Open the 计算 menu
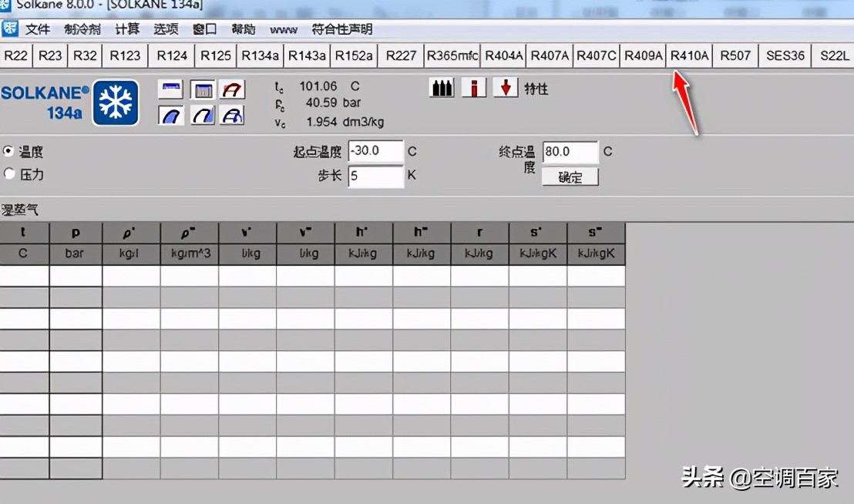 tap(127, 29)
